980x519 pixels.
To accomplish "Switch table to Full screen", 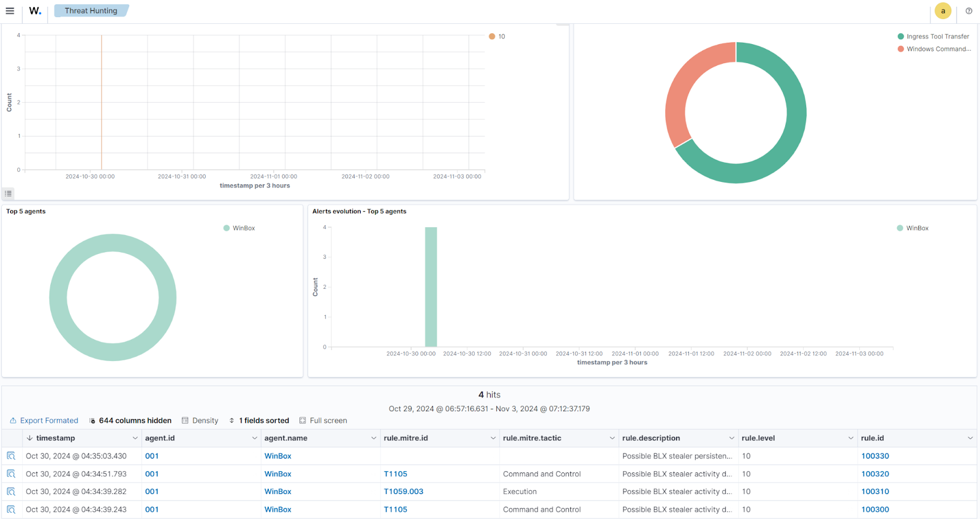I will click(323, 420).
